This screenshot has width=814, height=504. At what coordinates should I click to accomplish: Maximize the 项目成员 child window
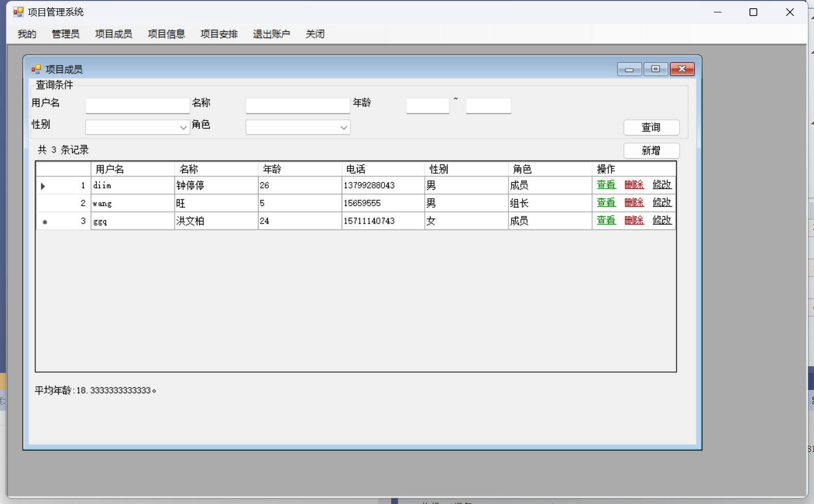(x=656, y=69)
